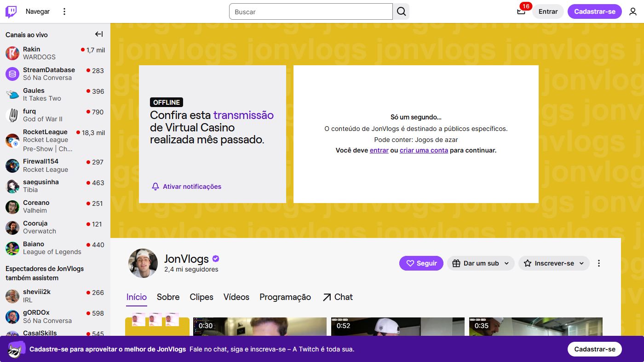The image size is (644, 362).
Task: Open Cooruja channel avatar
Action: [x=12, y=227]
